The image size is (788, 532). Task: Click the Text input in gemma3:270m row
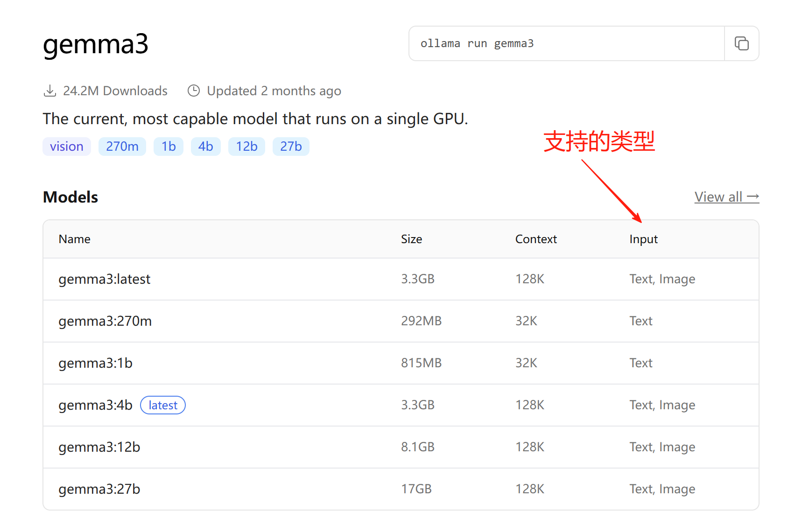641,321
